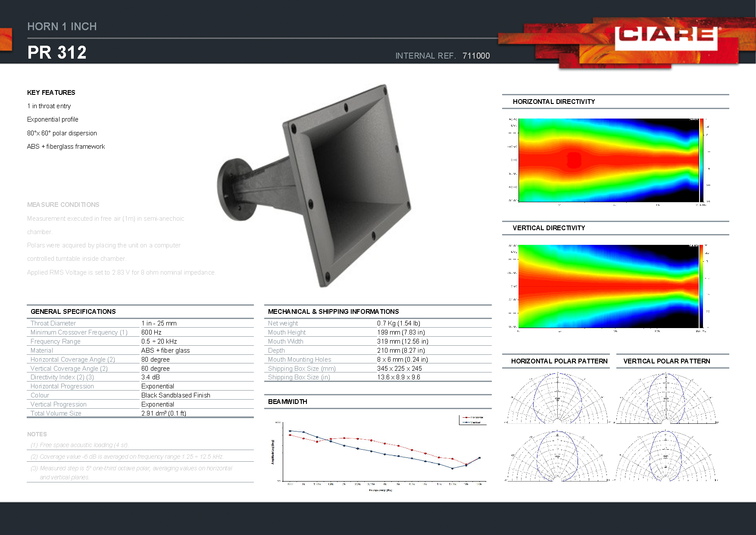Click the 'ABS + fiber glass' material value
This screenshot has height=535, width=756.
click(x=166, y=350)
